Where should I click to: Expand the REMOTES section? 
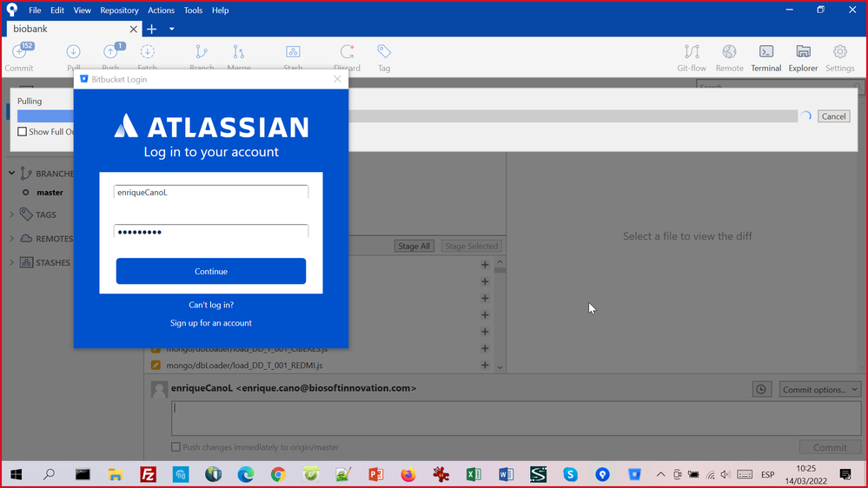(x=11, y=239)
